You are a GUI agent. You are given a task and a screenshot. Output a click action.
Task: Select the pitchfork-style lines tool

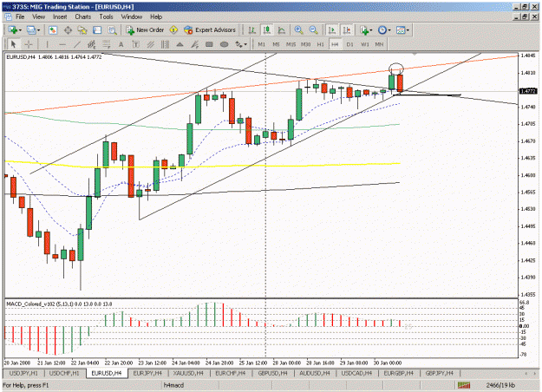pos(194,44)
